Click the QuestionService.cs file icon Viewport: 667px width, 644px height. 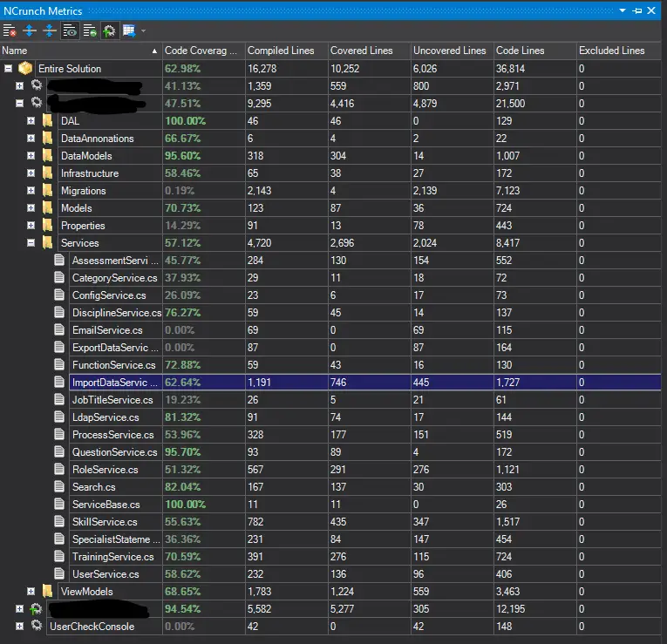click(59, 452)
